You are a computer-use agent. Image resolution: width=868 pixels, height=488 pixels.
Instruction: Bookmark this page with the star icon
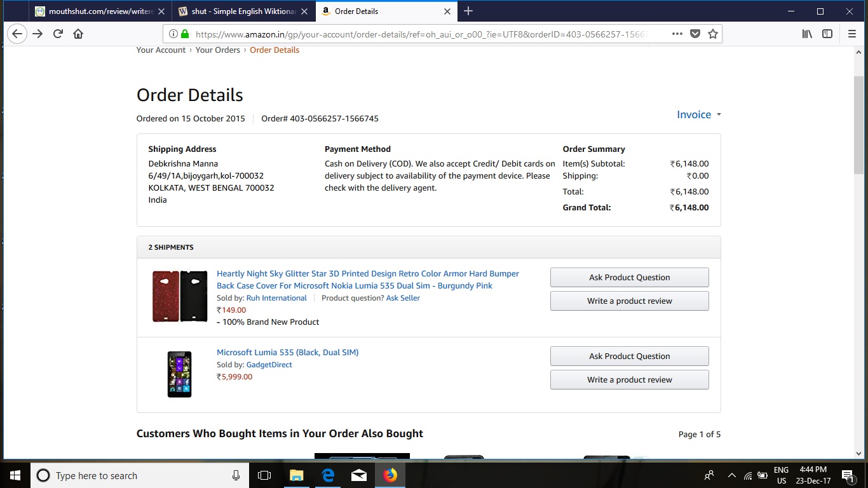tap(713, 34)
